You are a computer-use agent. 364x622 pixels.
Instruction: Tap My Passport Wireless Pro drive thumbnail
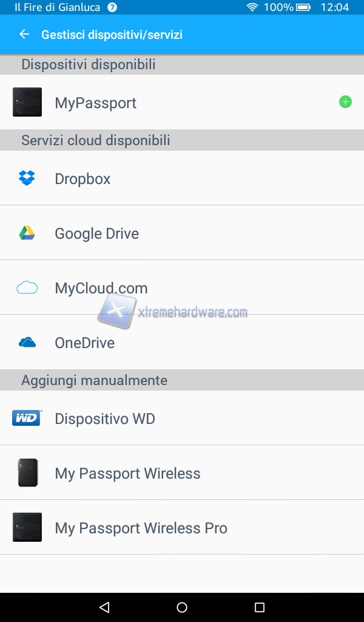[x=27, y=527]
